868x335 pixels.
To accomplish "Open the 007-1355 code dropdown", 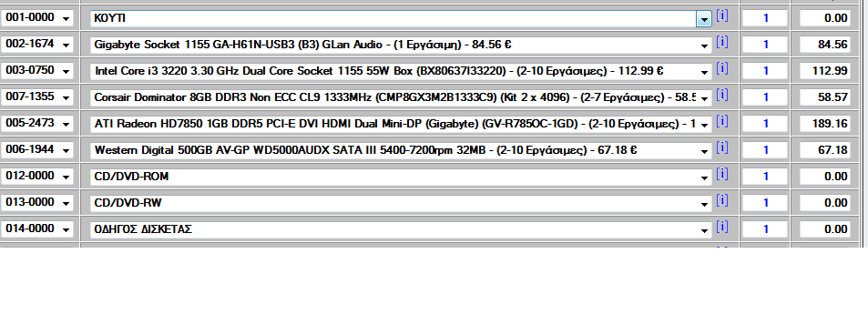I will click(66, 98).
